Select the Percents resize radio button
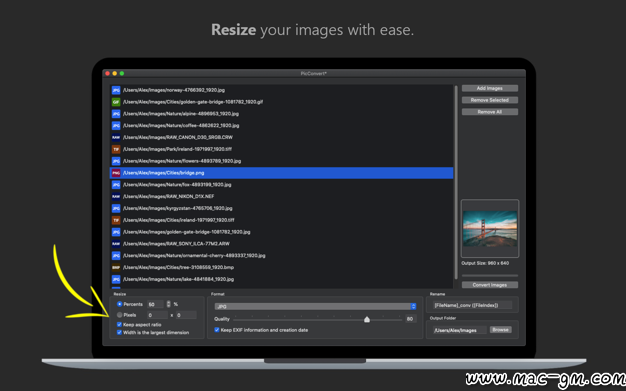 [119, 304]
